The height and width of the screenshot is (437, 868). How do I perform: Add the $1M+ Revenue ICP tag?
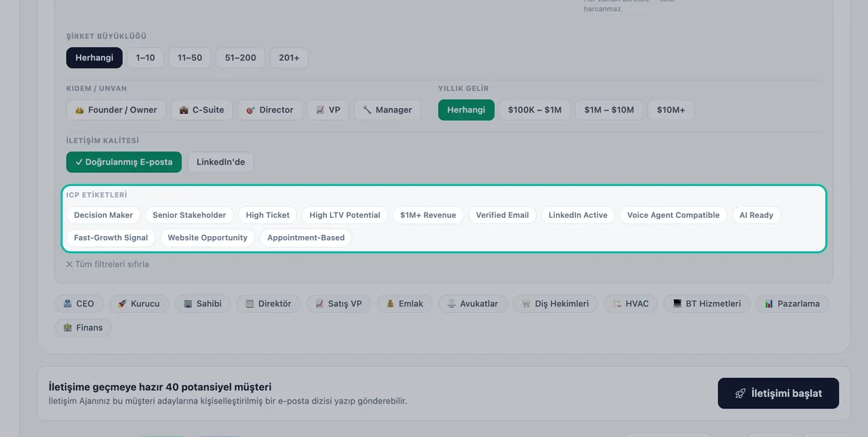(x=428, y=215)
